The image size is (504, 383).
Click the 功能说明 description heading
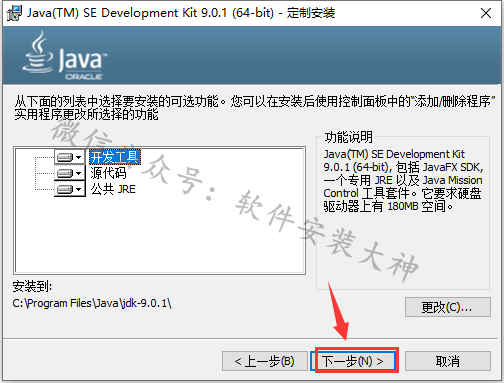[x=348, y=137]
